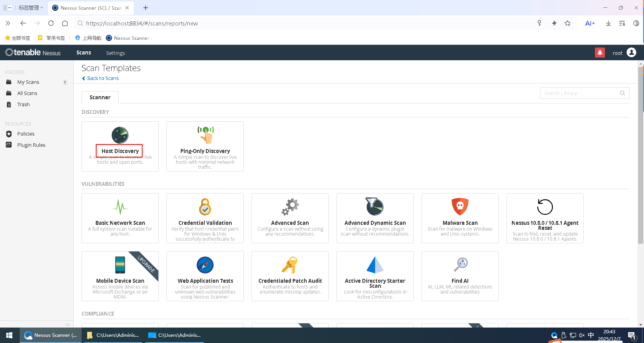Collapse the left sidebar with double chevron
Screen dimensions: 644x343
pos(68,324)
